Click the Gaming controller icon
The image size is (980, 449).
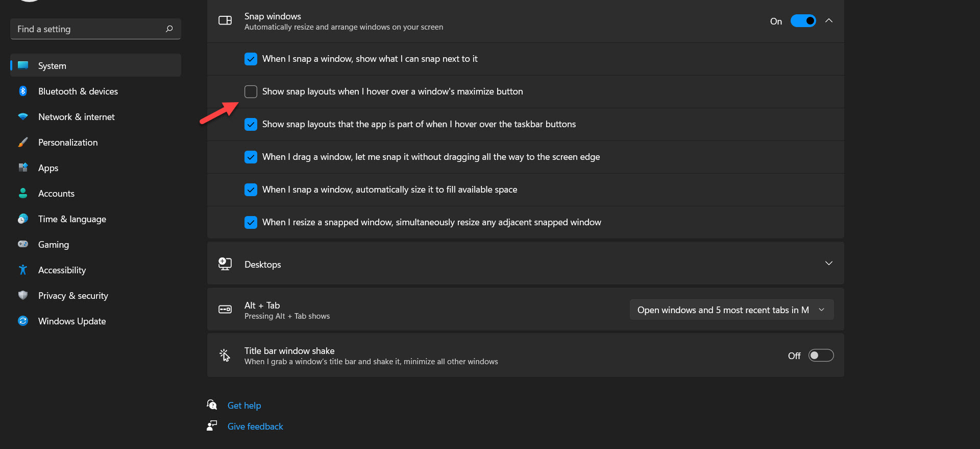point(23,244)
